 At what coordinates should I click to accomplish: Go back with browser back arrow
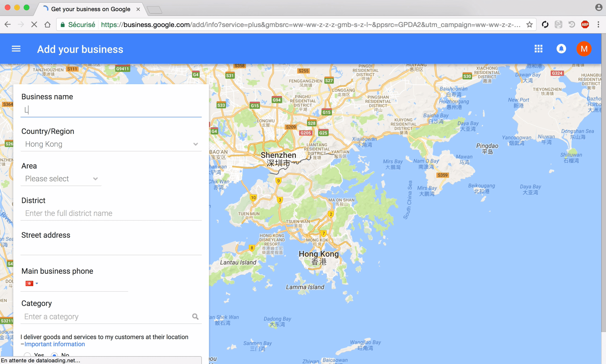point(8,24)
